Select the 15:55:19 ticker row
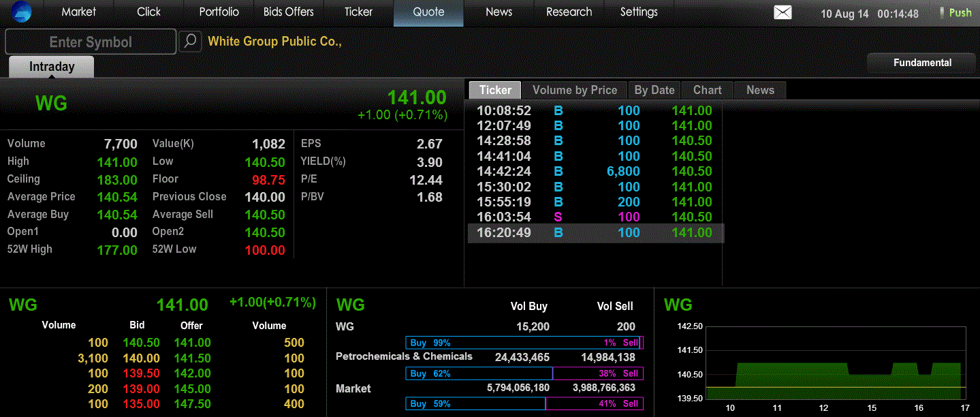The image size is (980, 417). [x=595, y=202]
